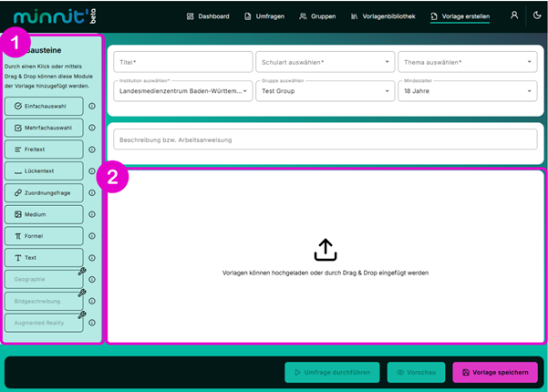Image resolution: width=548 pixels, height=392 pixels.
Task: Open info icon beside Augmented Reality
Action: pyautogui.click(x=92, y=323)
